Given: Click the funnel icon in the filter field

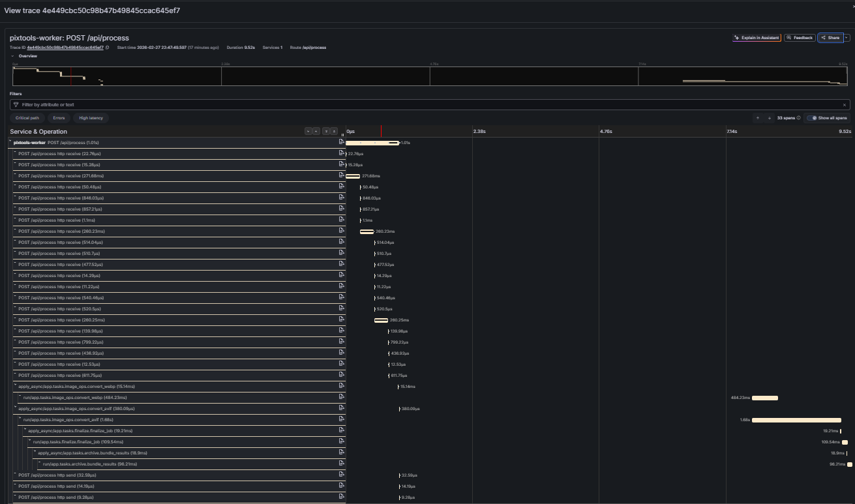Looking at the screenshot, I should pos(16,104).
